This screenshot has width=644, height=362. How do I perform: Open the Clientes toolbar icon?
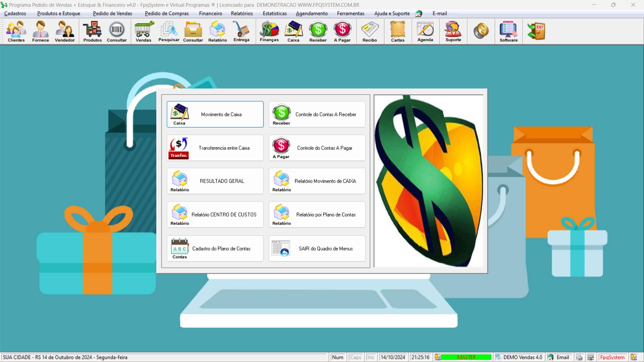click(16, 32)
